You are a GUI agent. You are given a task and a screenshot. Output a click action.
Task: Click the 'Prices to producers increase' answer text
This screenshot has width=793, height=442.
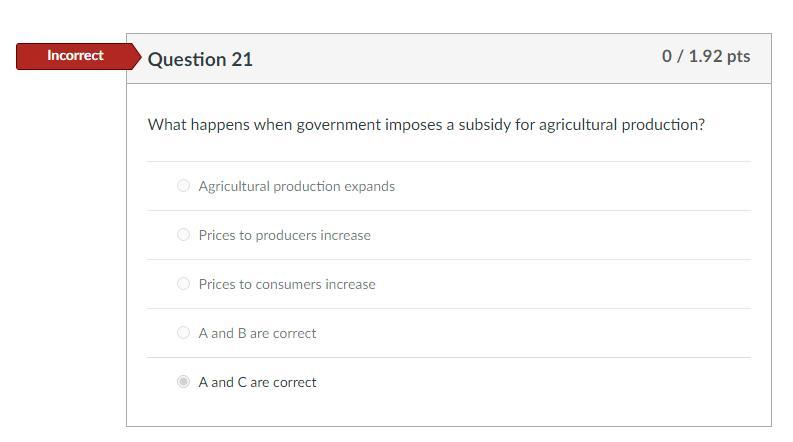click(x=284, y=235)
